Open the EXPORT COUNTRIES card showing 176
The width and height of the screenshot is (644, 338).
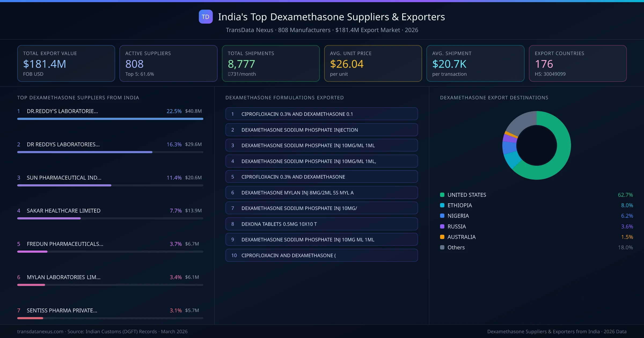[578, 63]
